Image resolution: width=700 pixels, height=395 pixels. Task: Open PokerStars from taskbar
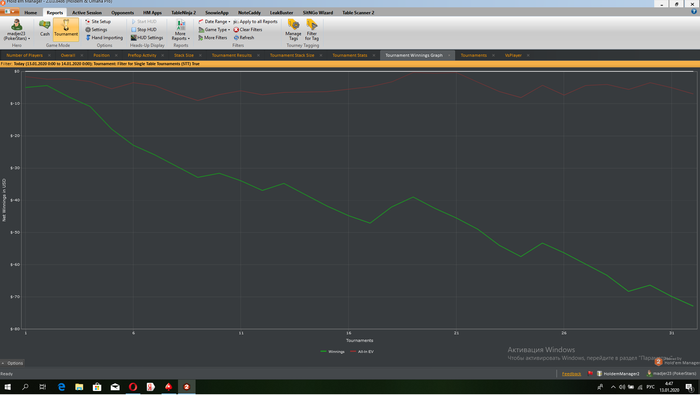click(168, 387)
